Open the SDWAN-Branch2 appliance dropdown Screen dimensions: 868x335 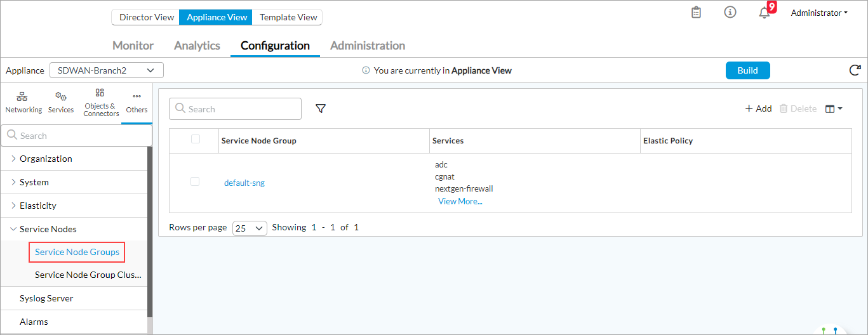pyautogui.click(x=106, y=70)
